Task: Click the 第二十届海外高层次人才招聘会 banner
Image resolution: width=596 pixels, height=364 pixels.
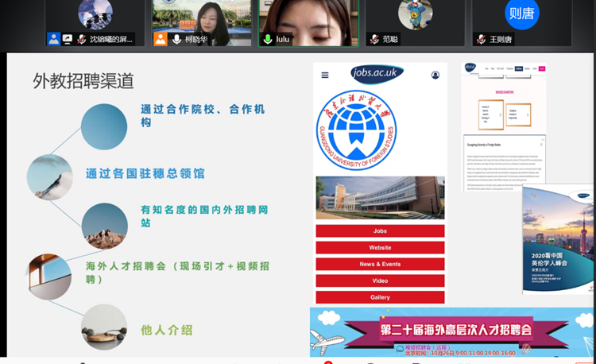Action: coord(451,331)
